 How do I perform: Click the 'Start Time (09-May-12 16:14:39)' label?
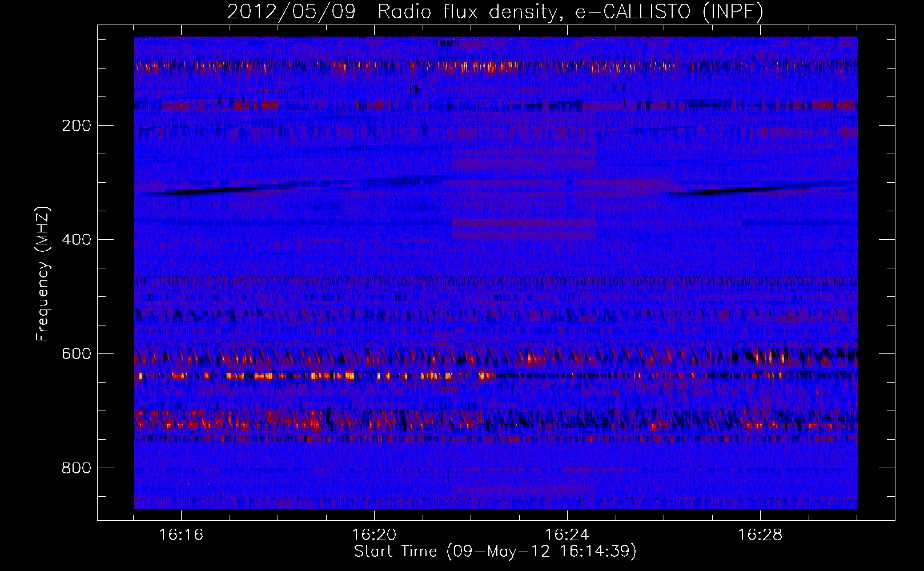coord(495,551)
